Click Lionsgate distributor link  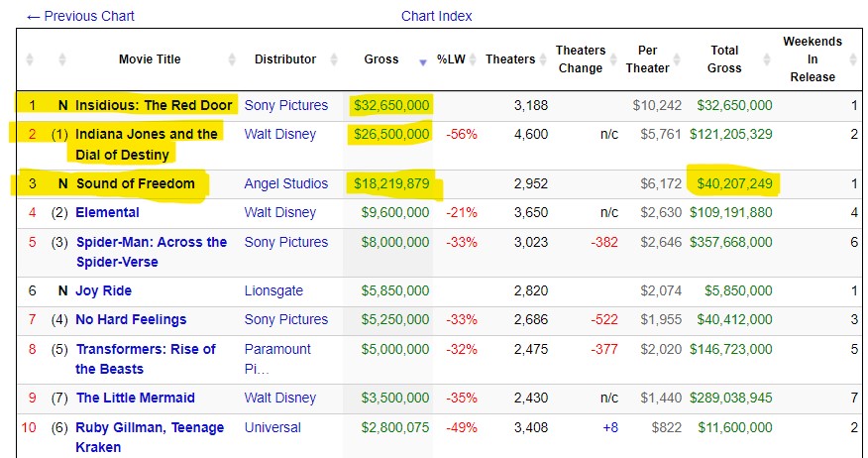coord(271,290)
